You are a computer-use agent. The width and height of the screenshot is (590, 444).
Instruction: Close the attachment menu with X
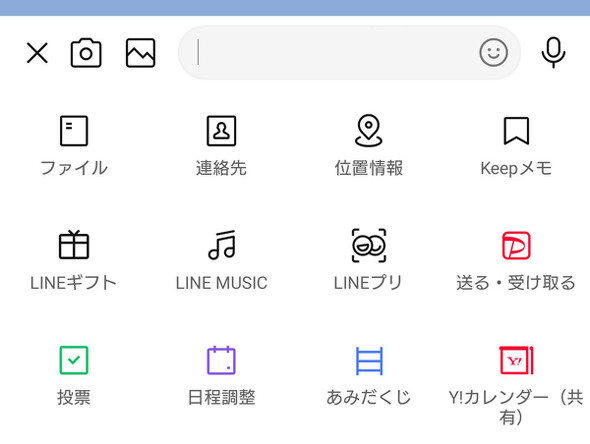coord(37,53)
